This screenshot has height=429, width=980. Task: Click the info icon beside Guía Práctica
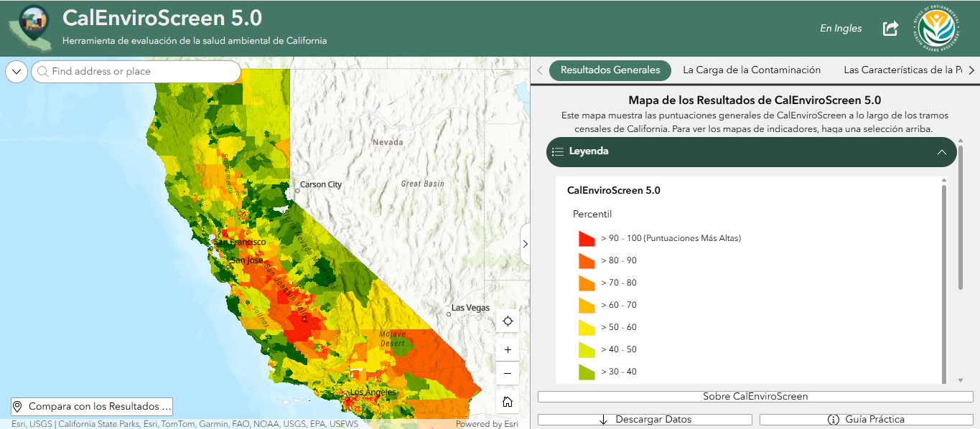coord(834,420)
